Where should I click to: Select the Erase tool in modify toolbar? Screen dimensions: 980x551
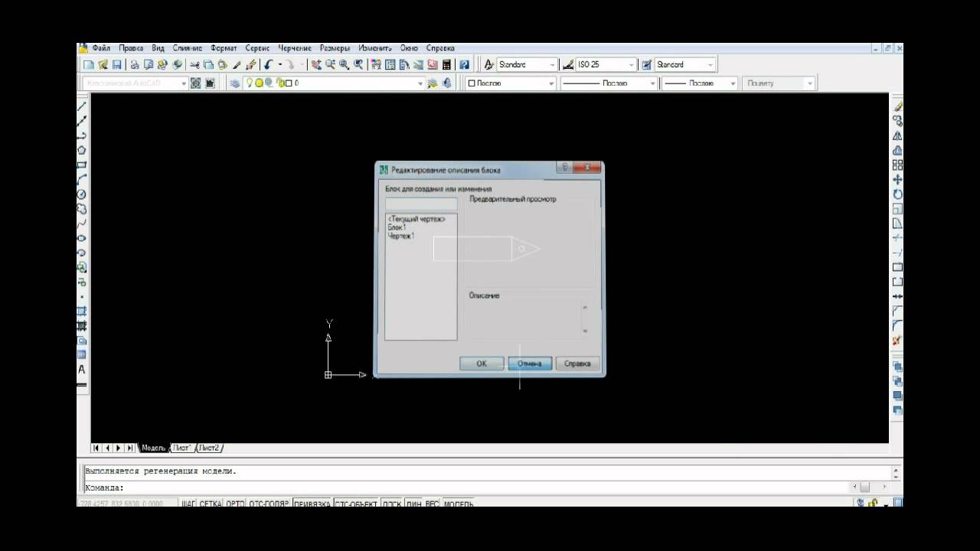click(897, 107)
